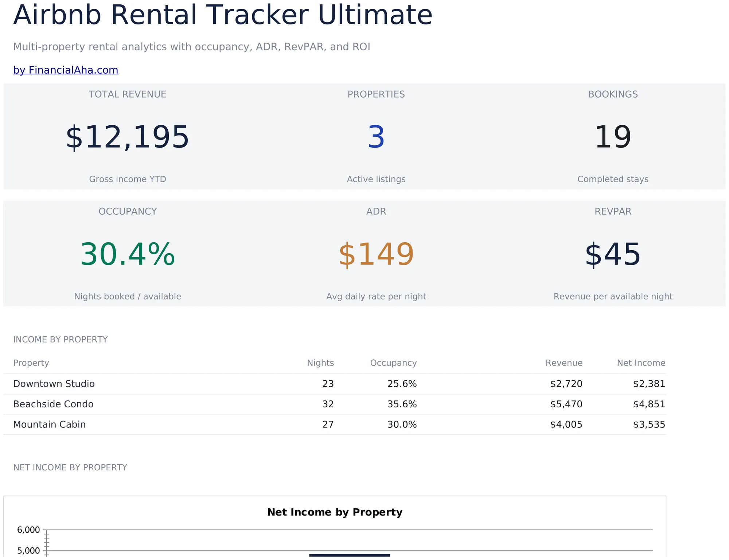Open the by FinancialAha.com link
This screenshot has height=560, width=729.
pyautogui.click(x=66, y=70)
